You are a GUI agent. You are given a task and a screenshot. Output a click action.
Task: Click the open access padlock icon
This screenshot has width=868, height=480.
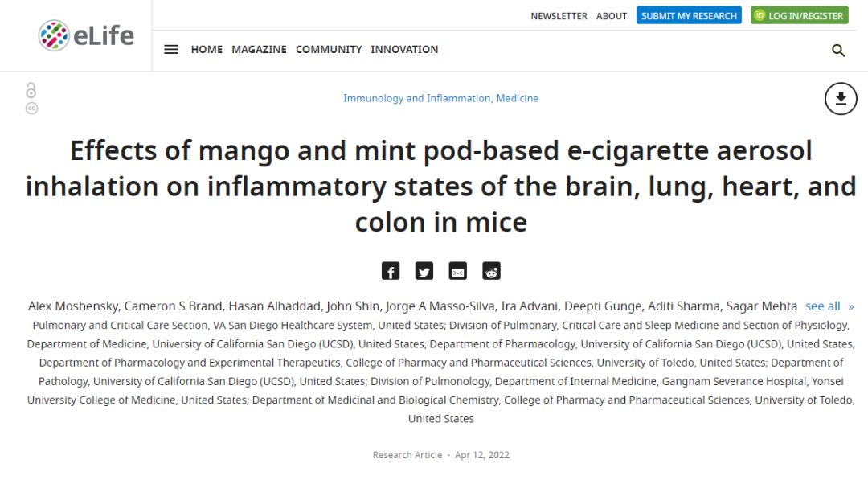pyautogui.click(x=31, y=90)
